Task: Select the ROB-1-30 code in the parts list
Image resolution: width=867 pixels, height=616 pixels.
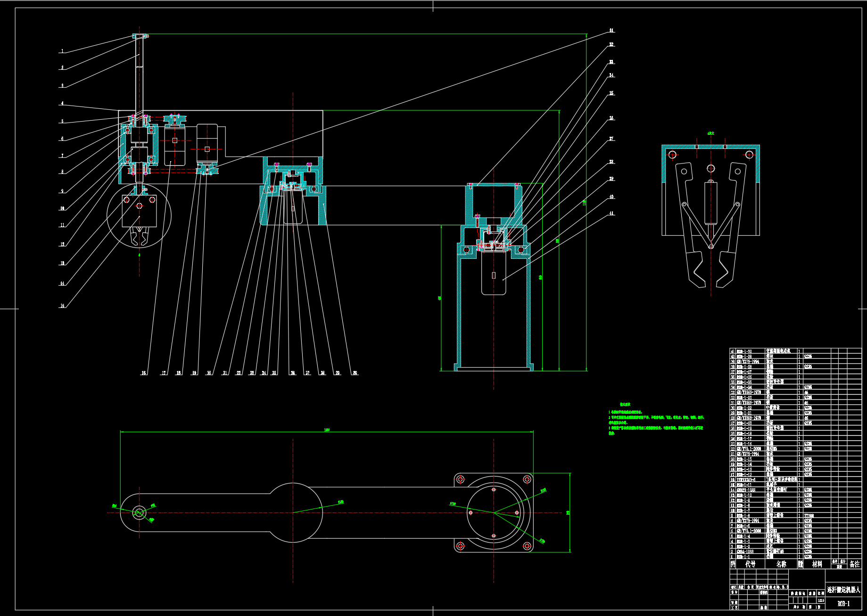Action: coord(744,351)
